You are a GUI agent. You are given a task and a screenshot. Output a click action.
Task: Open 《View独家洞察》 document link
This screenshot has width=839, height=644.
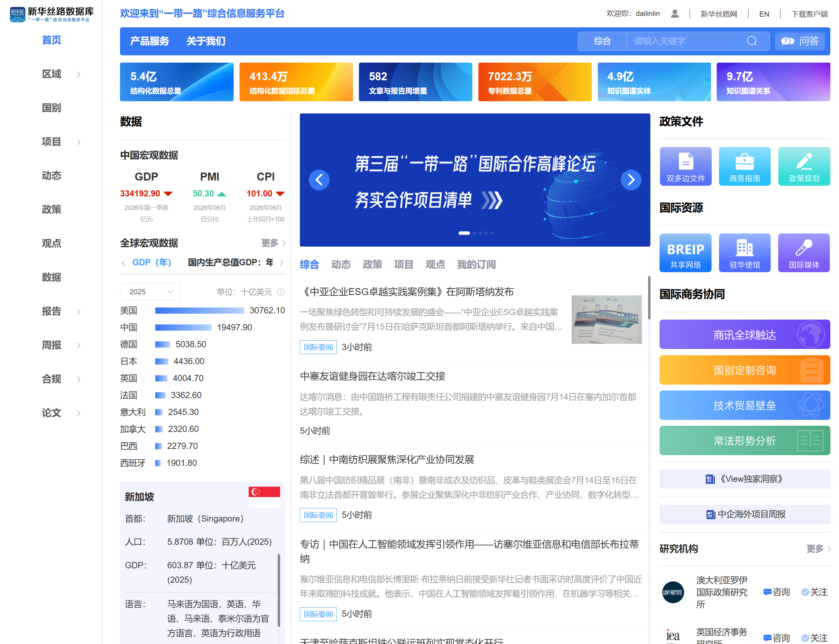tap(744, 479)
